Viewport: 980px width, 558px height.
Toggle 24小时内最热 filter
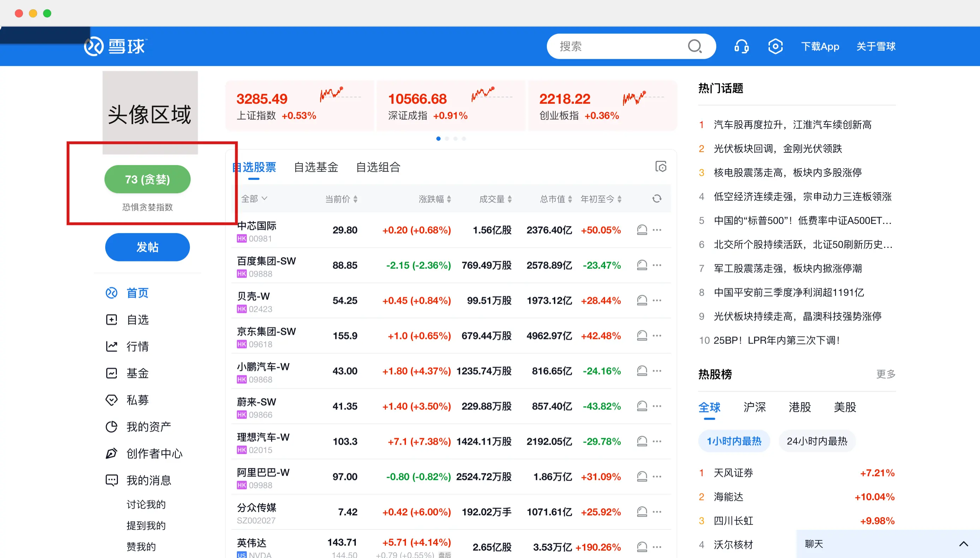[x=817, y=441]
